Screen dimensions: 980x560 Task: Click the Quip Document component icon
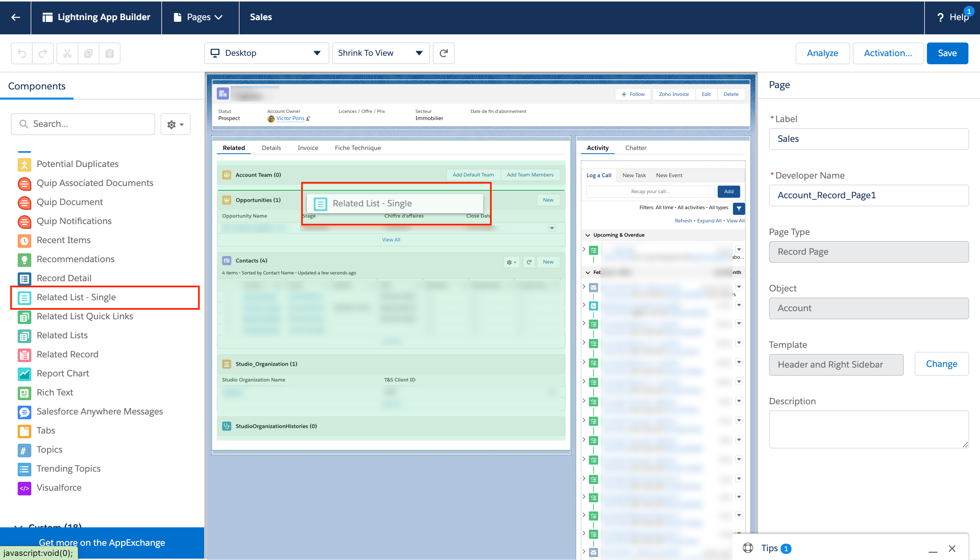pyautogui.click(x=24, y=202)
